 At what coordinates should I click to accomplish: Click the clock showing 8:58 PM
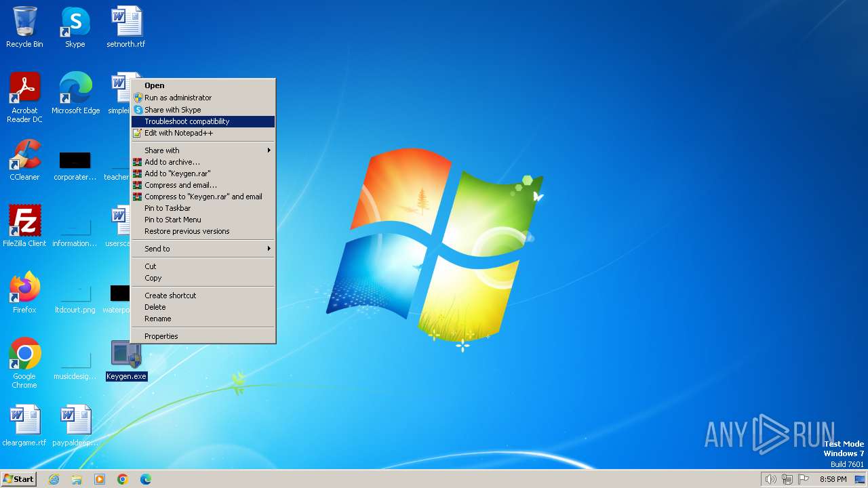(833, 479)
